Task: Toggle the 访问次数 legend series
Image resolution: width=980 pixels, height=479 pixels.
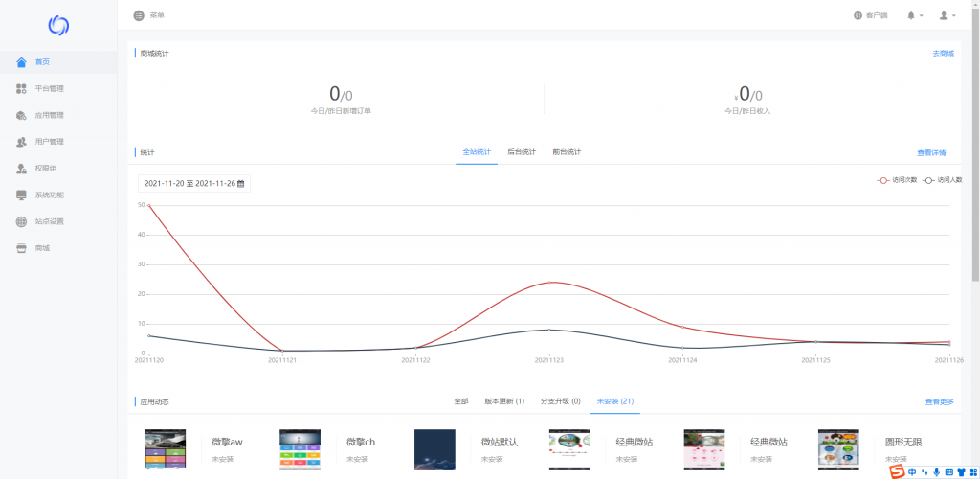Action: pos(898,180)
